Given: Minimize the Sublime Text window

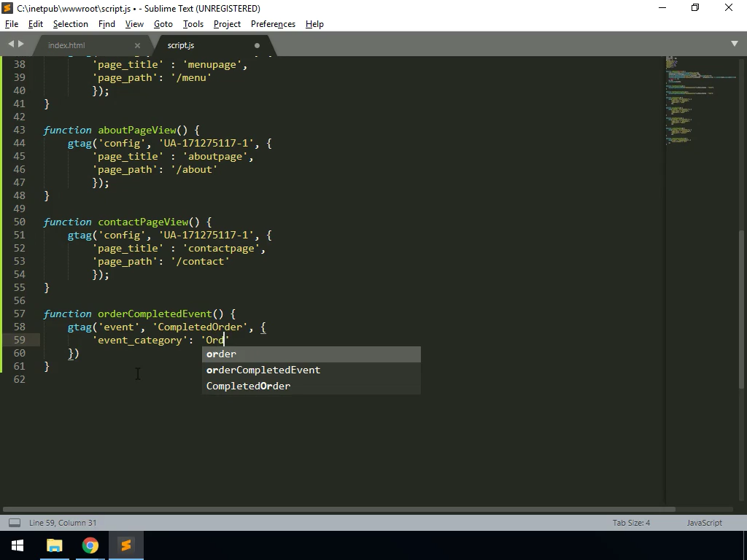Looking at the screenshot, I should [x=662, y=7].
